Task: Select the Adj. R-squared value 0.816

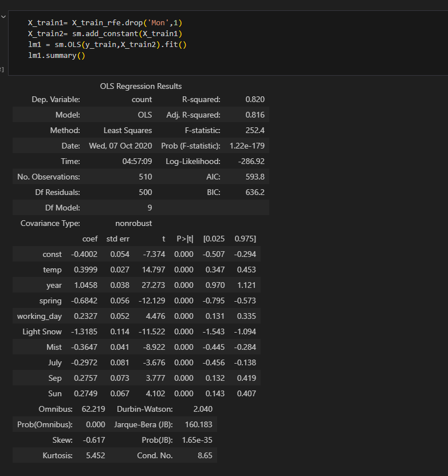Action: (255, 115)
